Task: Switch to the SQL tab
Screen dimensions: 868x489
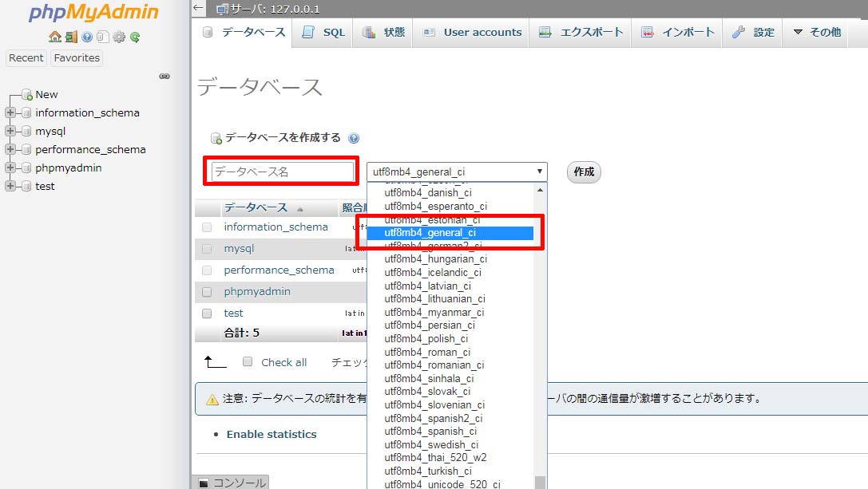Action: [324, 33]
